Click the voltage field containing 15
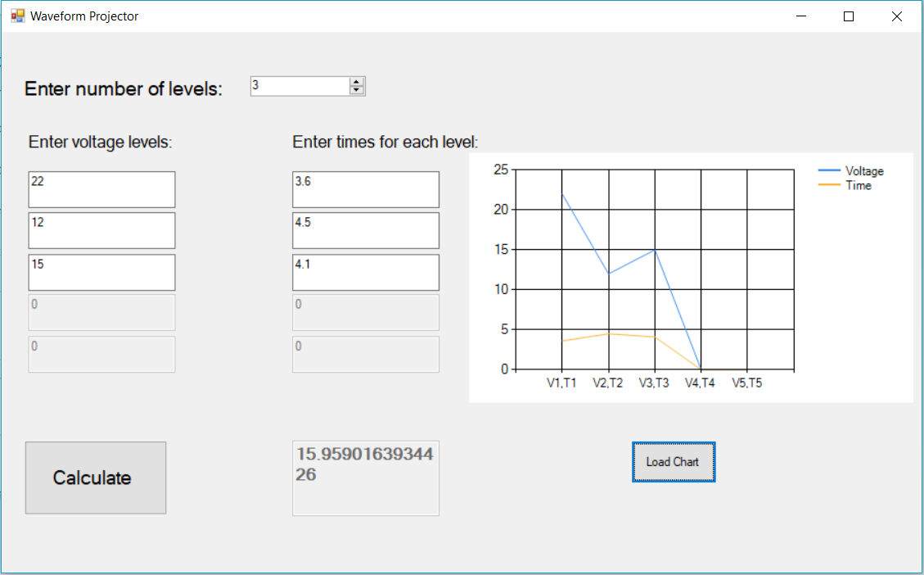Screen dimensions: 924x575 tap(101, 272)
